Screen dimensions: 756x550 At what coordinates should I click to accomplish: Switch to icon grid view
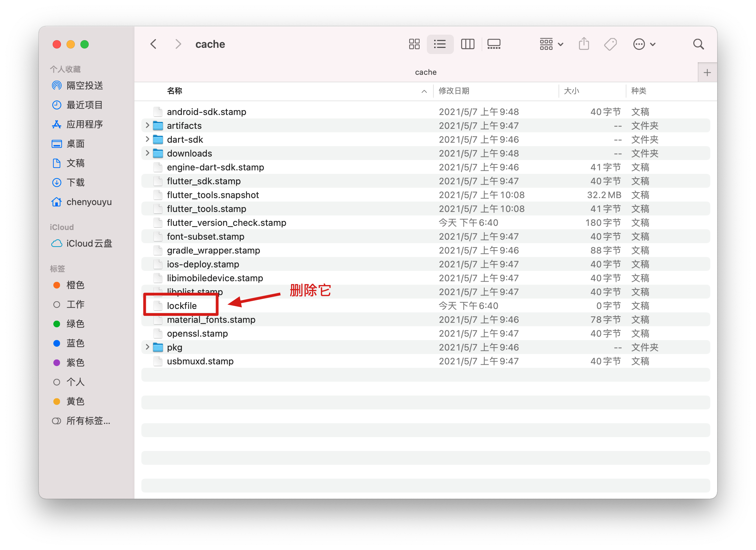coord(414,44)
